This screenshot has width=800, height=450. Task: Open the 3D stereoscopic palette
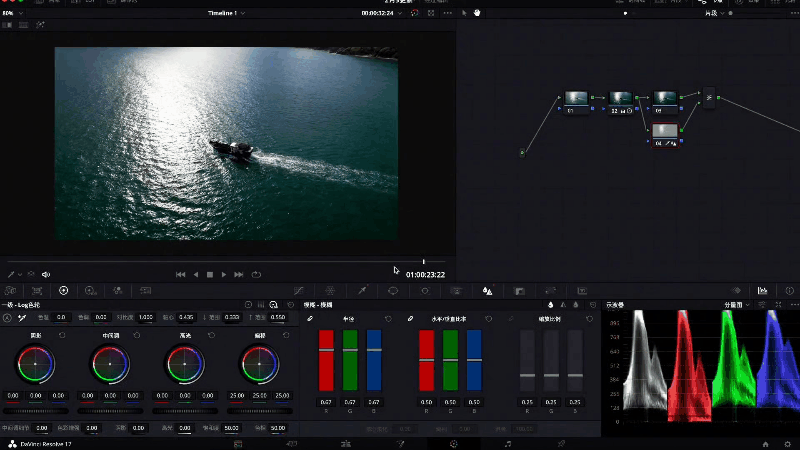(582, 291)
